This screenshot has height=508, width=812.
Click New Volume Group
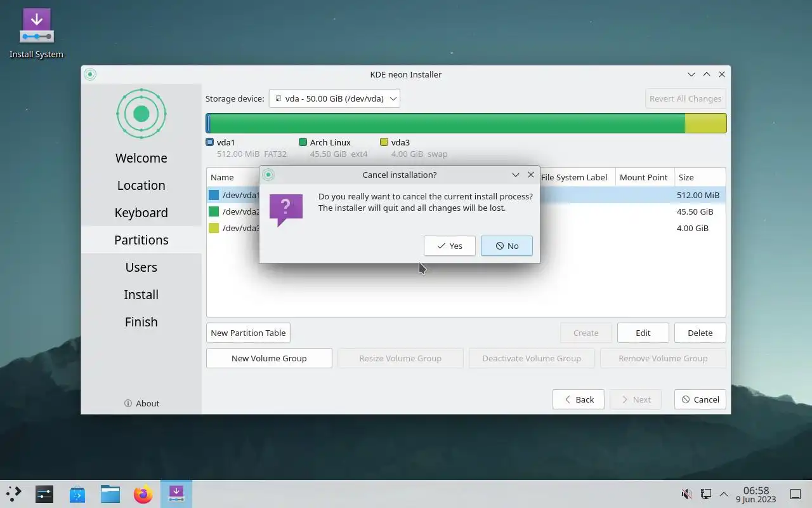[269, 358]
